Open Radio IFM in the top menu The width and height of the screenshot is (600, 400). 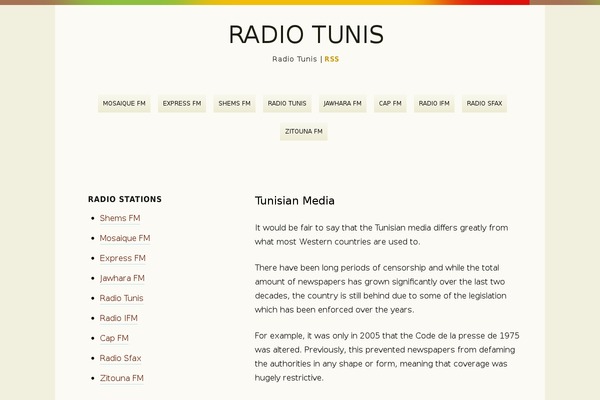434,104
